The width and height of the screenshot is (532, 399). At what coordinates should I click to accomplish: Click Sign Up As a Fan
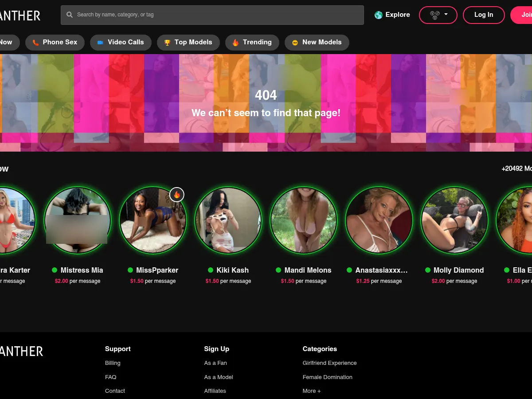point(215,363)
